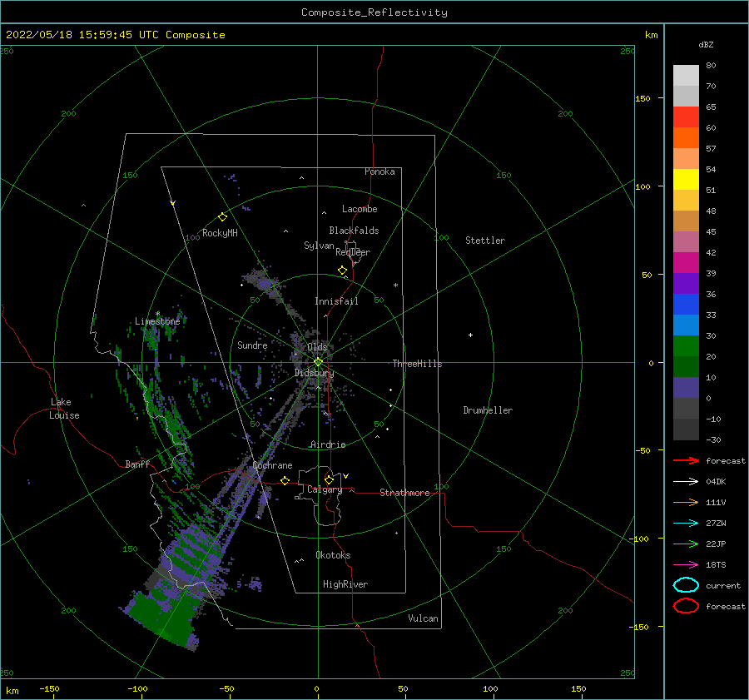The image size is (749, 700).
Task: Click the magenta 18TS arrow legend icon
Action: [686, 565]
